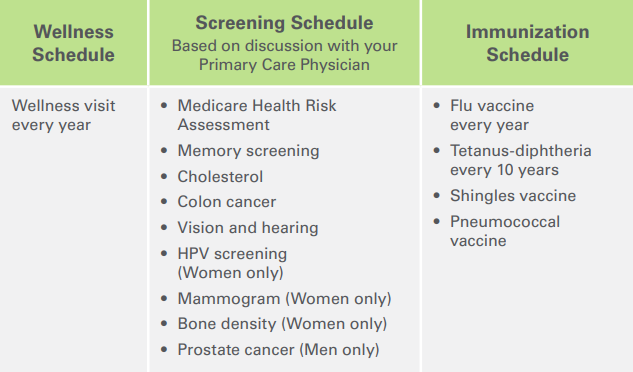Click the bullet beside Shingles vaccine
633x372 pixels.
(436, 195)
